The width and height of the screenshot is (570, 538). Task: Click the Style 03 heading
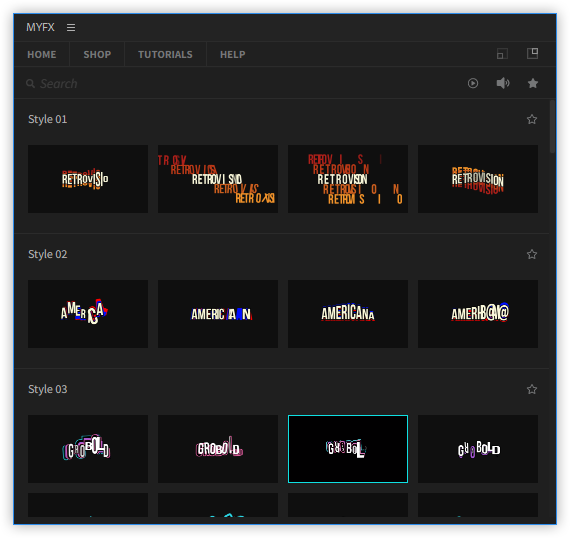(48, 389)
